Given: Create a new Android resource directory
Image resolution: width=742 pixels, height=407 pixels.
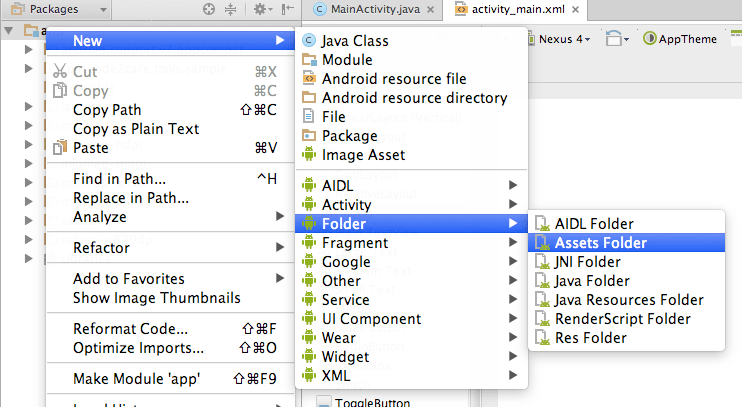Looking at the screenshot, I should click(x=411, y=97).
